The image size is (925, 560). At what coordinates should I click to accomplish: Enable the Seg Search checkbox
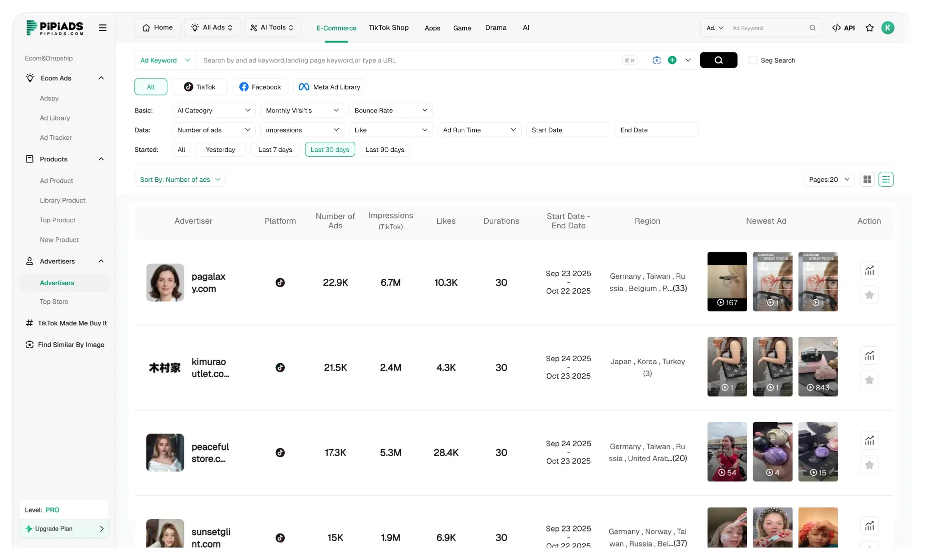tap(753, 60)
